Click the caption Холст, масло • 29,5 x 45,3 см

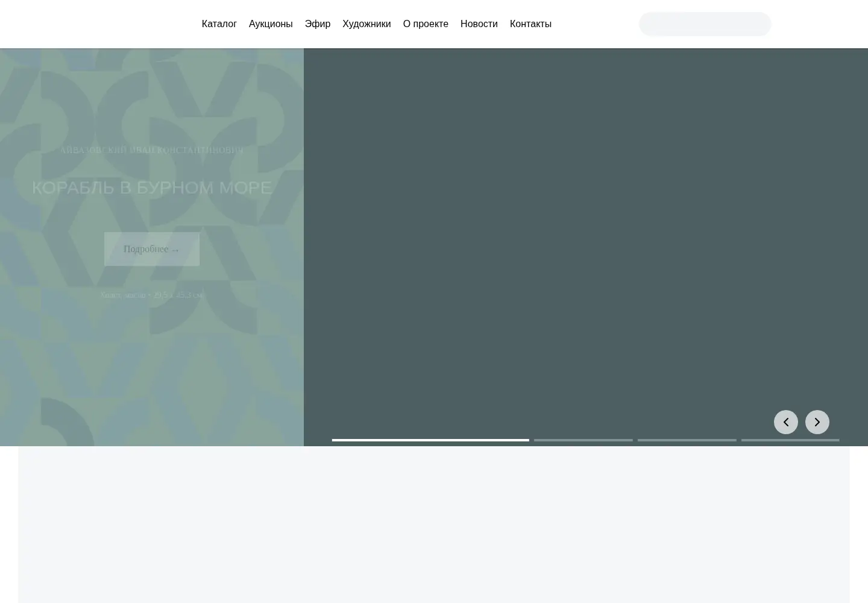pos(152,295)
